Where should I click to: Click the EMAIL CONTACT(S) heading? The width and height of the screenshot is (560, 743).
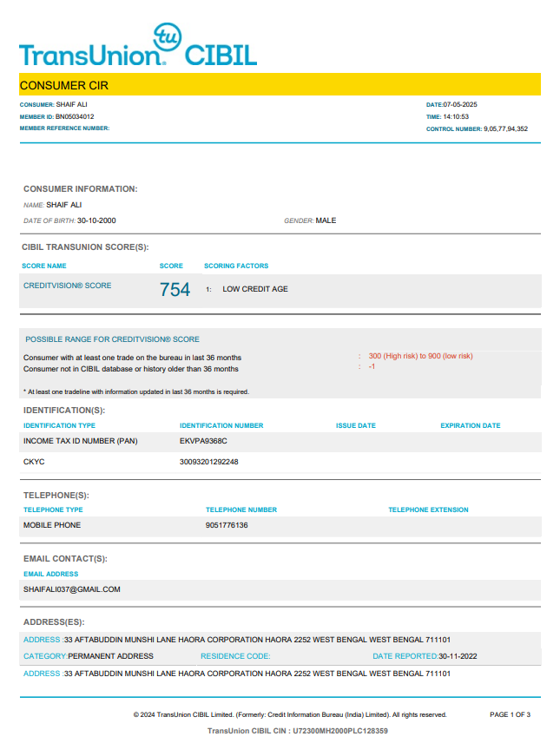click(x=65, y=559)
